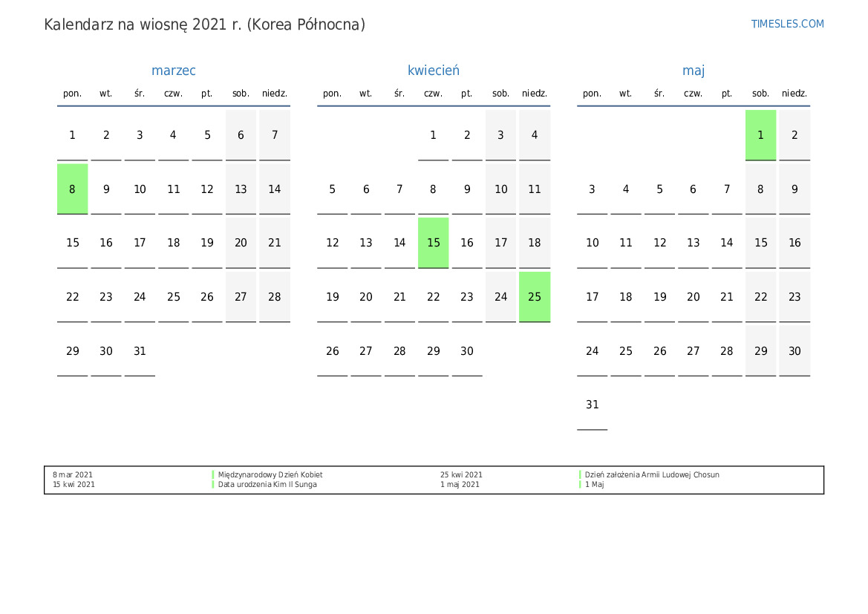Click green swatch beside Międzynarodowy Dzień Kobiet
The height and width of the screenshot is (614, 868).
pyautogui.click(x=213, y=474)
